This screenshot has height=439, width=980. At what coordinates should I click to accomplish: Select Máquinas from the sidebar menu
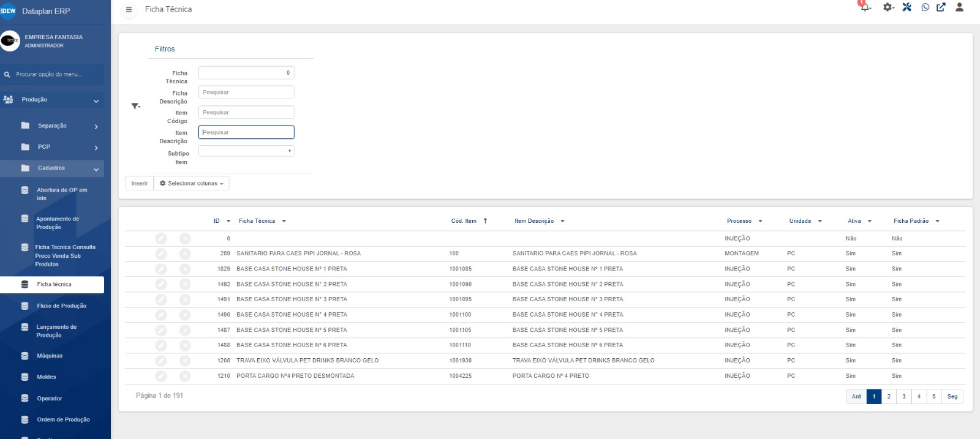click(50, 356)
